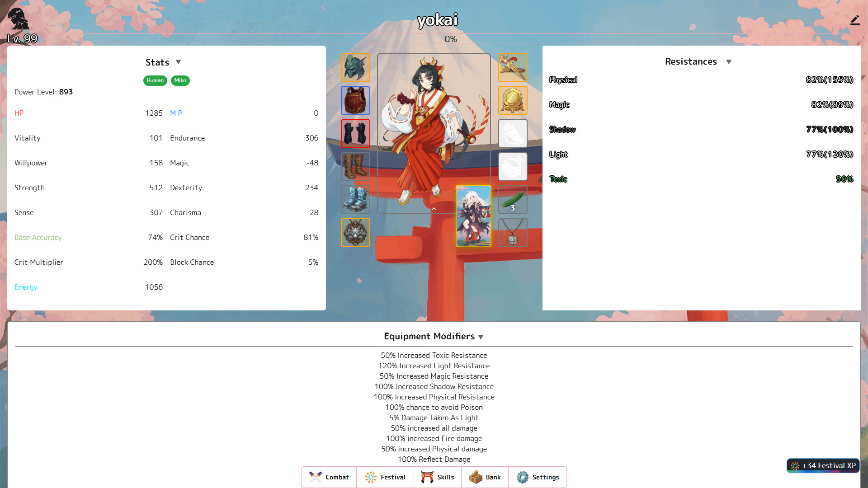The image size is (868, 488).
Task: Collapse the Stats panel arrow
Action: click(178, 62)
